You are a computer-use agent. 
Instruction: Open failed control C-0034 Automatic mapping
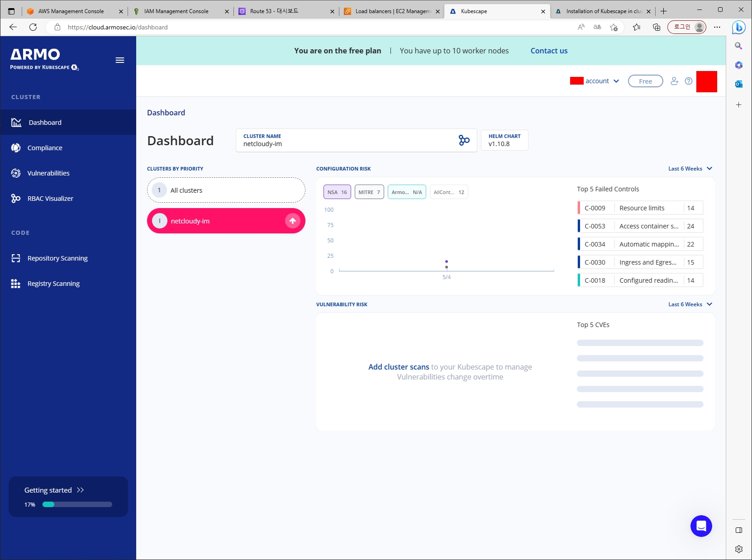tap(640, 244)
